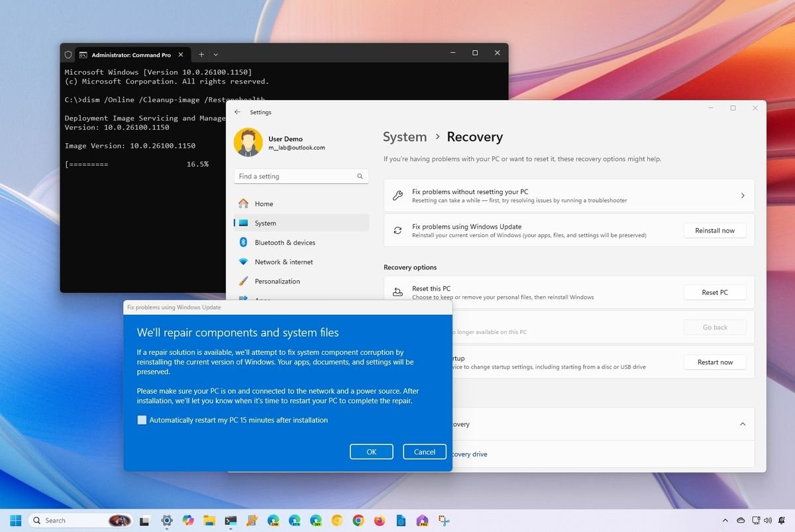Collapse the recovery section chevron
The height and width of the screenshot is (532, 795).
[743, 424]
